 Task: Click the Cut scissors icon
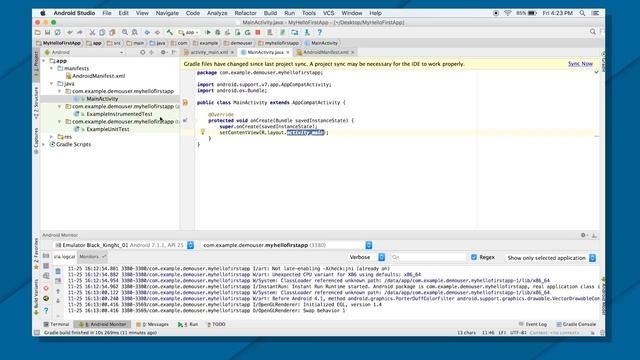click(92, 32)
